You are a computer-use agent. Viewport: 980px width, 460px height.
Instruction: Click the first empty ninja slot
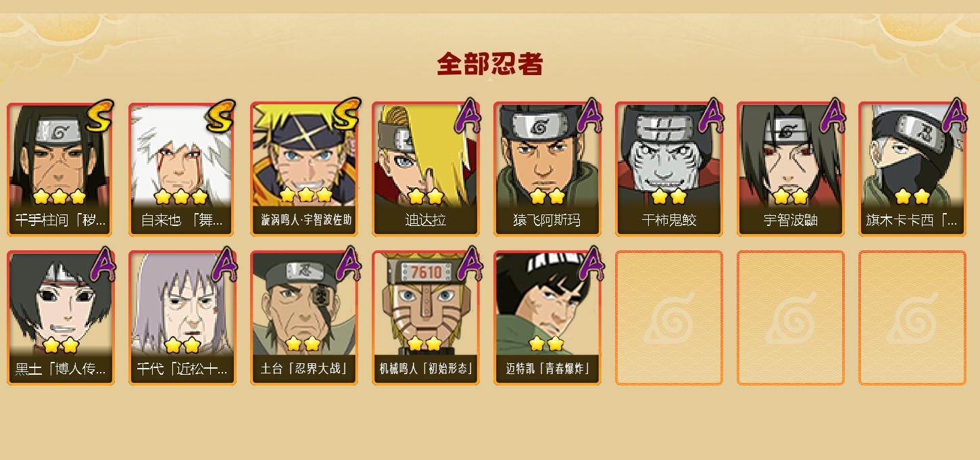(x=669, y=318)
